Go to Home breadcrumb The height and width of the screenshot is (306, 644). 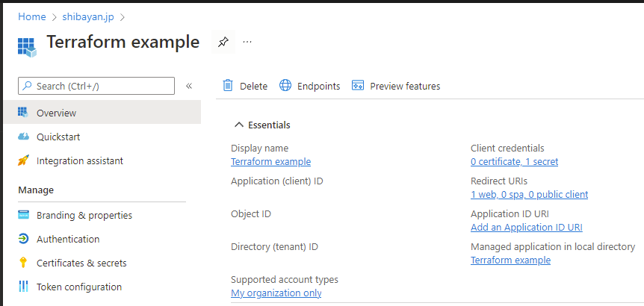pyautogui.click(x=32, y=17)
